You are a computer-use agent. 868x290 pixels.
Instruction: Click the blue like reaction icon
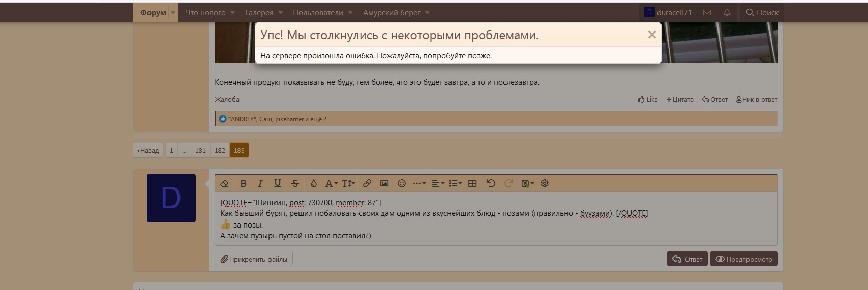223,119
